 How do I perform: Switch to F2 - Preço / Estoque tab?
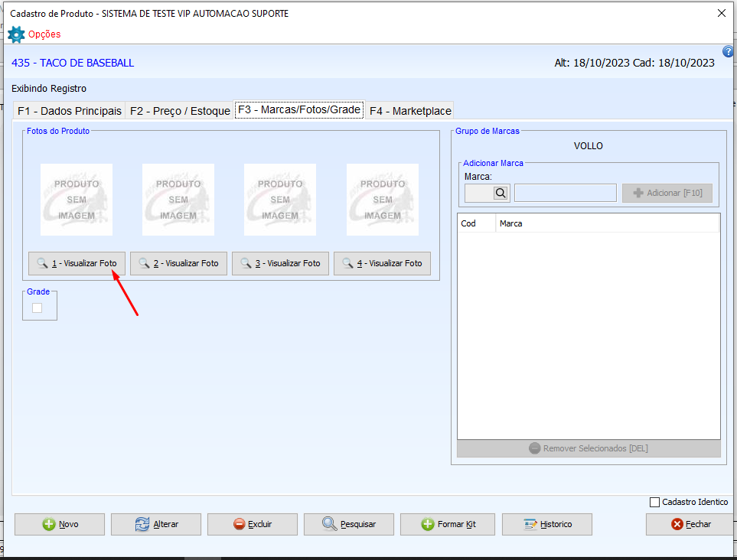click(x=180, y=111)
